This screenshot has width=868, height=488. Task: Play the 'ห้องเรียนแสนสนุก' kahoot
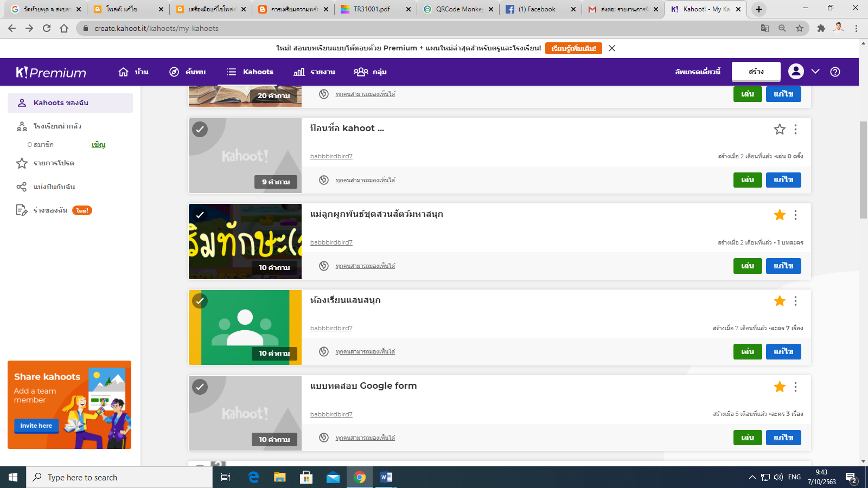748,351
